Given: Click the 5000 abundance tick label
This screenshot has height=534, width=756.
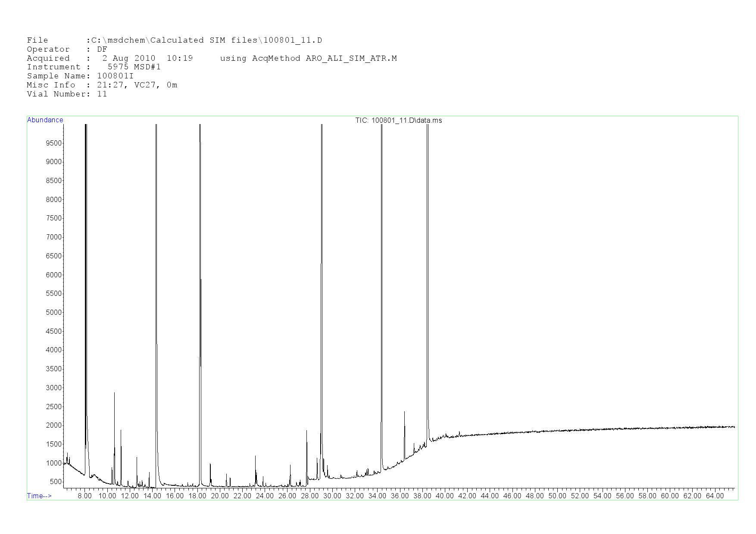Looking at the screenshot, I should click(53, 313).
